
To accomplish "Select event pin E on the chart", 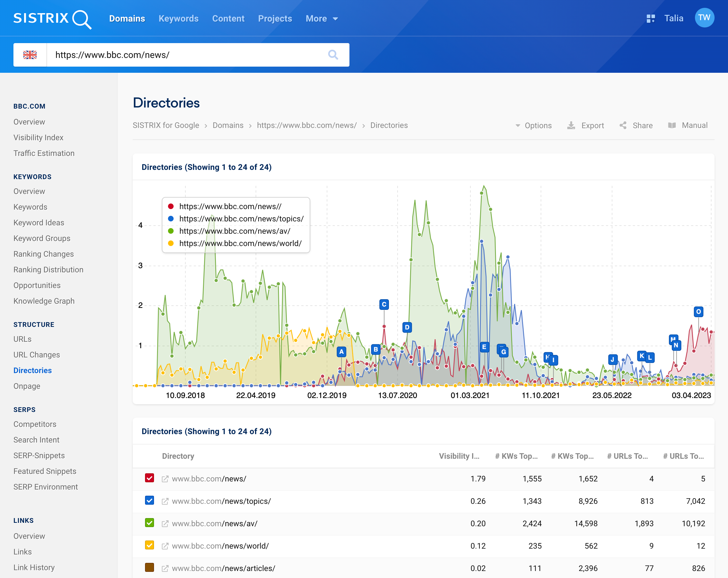I will click(484, 347).
